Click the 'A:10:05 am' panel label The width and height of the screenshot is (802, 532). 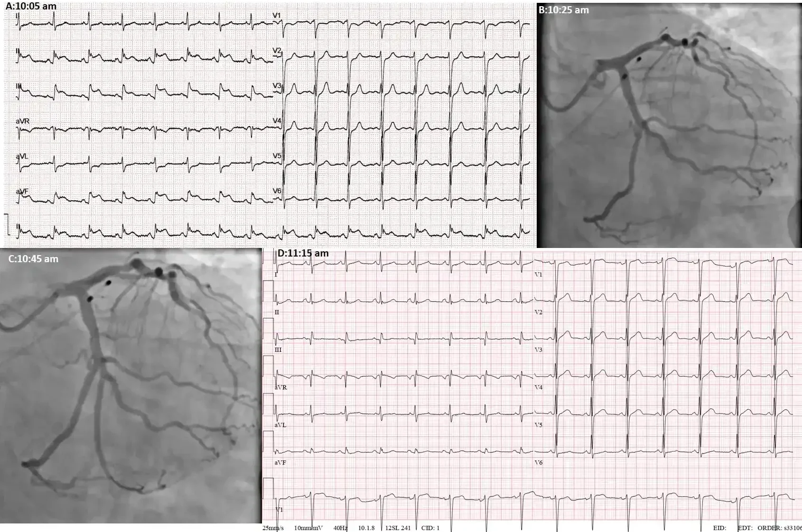[31, 6]
